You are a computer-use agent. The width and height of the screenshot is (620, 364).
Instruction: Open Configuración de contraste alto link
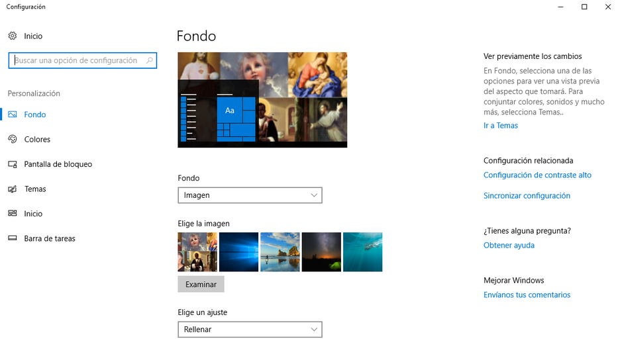(x=537, y=175)
